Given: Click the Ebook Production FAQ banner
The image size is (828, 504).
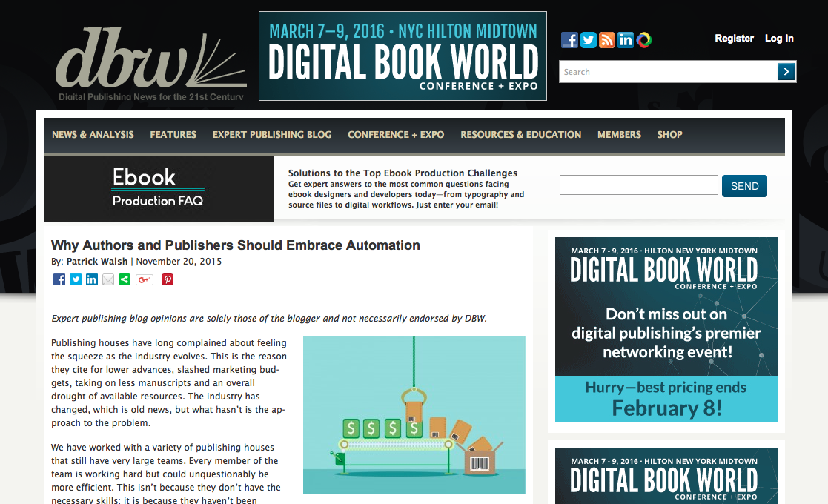Looking at the screenshot, I should click(x=159, y=188).
